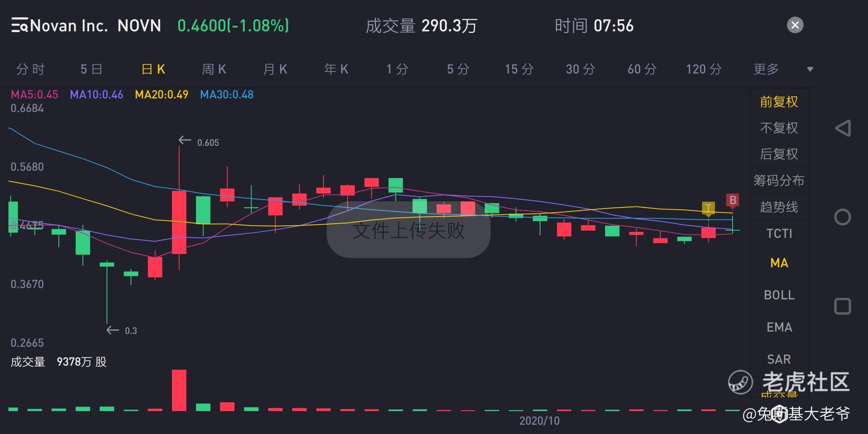The height and width of the screenshot is (434, 868).
Task: Tap the yellow T marker on chart
Action: click(x=708, y=209)
